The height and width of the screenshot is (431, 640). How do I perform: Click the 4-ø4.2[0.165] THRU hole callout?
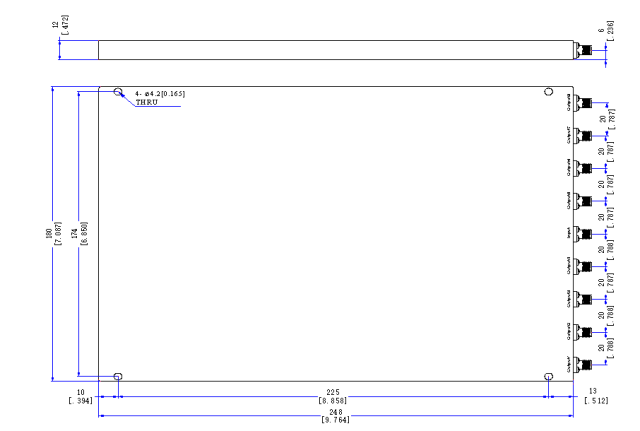pos(160,98)
